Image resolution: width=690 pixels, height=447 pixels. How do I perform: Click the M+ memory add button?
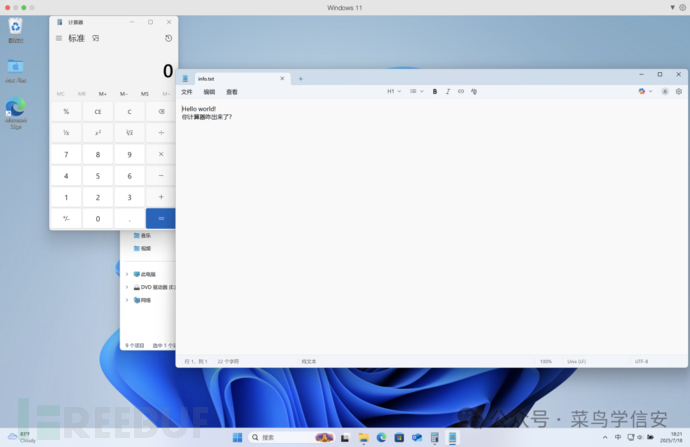(x=103, y=94)
